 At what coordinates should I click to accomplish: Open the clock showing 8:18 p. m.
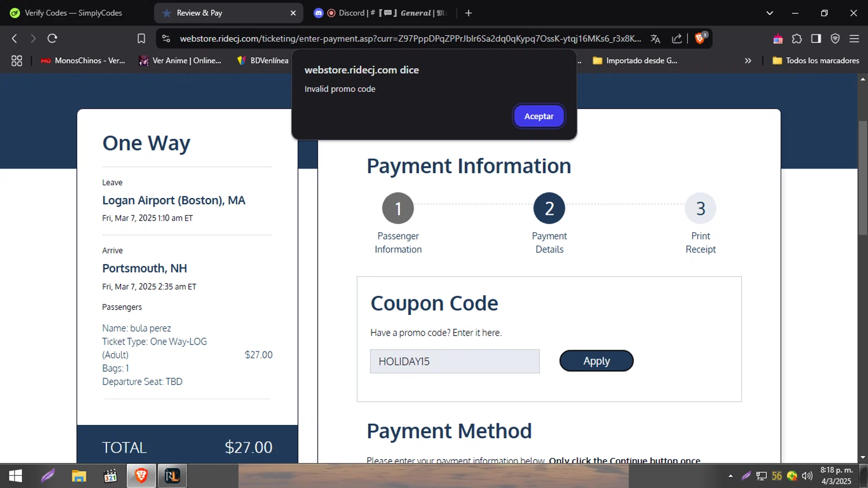(837, 476)
